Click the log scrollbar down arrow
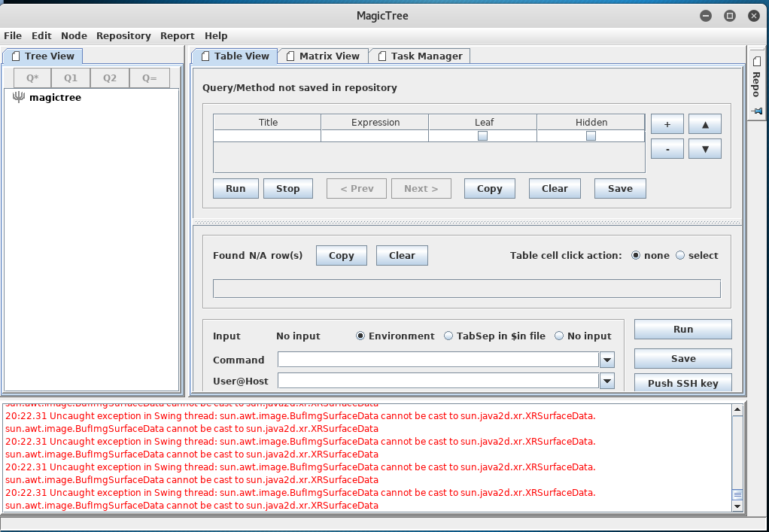The width and height of the screenshot is (769, 532). (x=737, y=506)
